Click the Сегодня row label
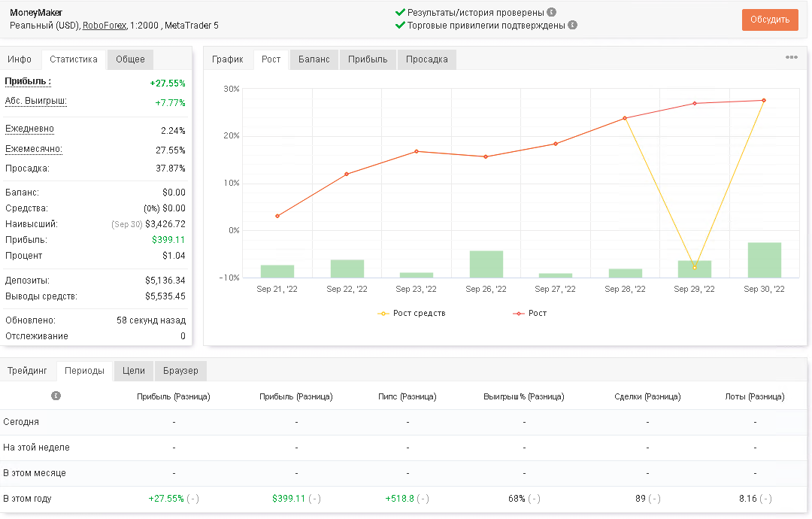The height and width of the screenshot is (519, 812). [x=21, y=422]
